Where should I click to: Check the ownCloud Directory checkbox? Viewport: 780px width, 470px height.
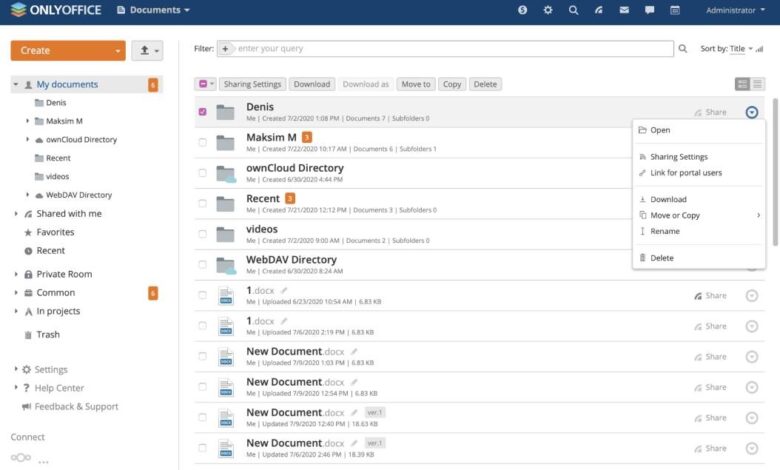coord(202,173)
